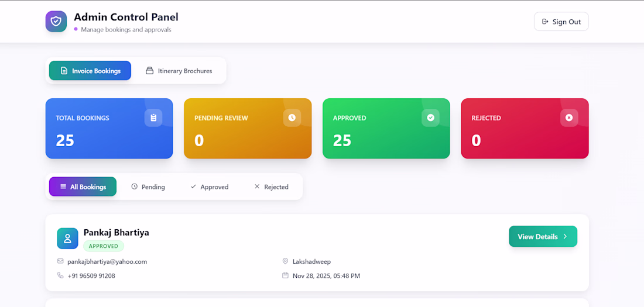This screenshot has width=644, height=307.
Task: Click the email envelope icon
Action: pos(60,261)
